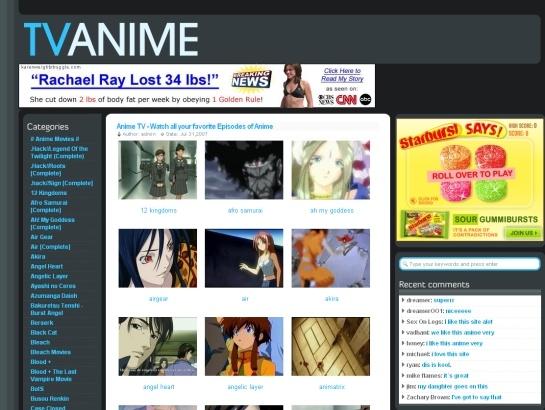Open the 'animatrix' caption link

[332, 387]
